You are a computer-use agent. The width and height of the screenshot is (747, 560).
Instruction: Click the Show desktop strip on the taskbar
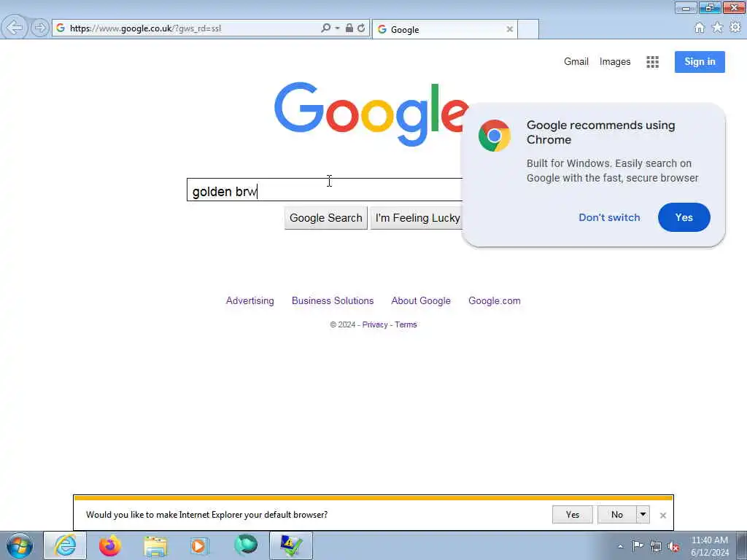[x=742, y=545]
